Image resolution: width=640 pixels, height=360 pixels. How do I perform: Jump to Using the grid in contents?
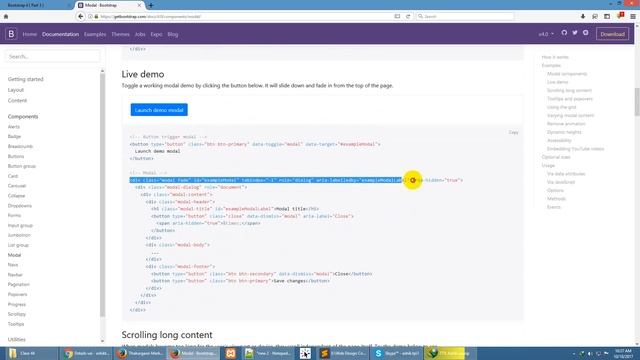pos(562,107)
